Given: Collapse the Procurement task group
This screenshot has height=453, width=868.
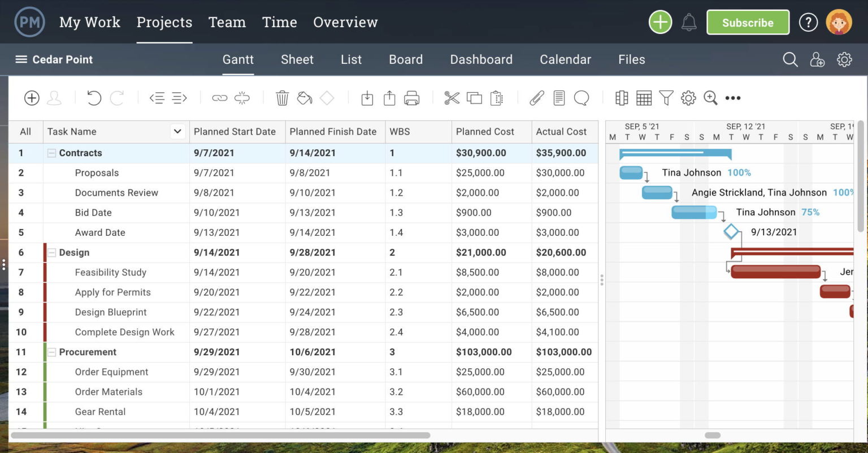Looking at the screenshot, I should click(51, 352).
